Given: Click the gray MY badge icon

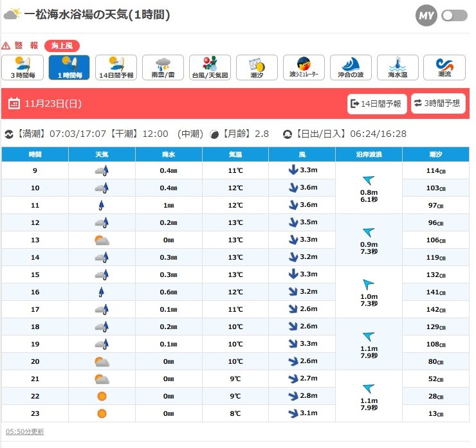Looking at the screenshot, I should coord(426,15).
